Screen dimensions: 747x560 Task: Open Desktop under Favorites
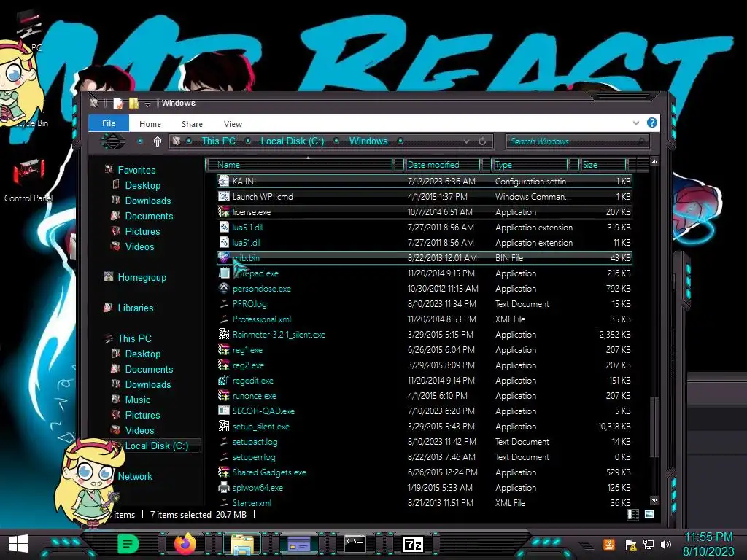(142, 185)
